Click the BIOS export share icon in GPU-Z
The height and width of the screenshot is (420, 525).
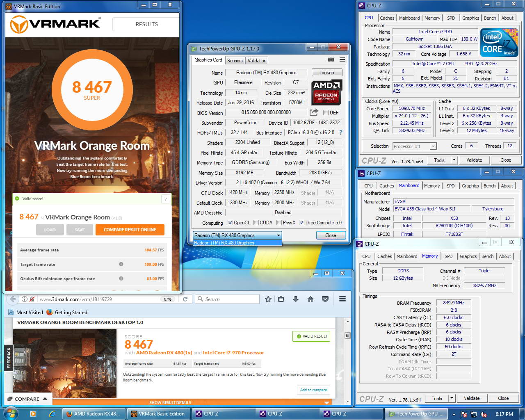314,112
